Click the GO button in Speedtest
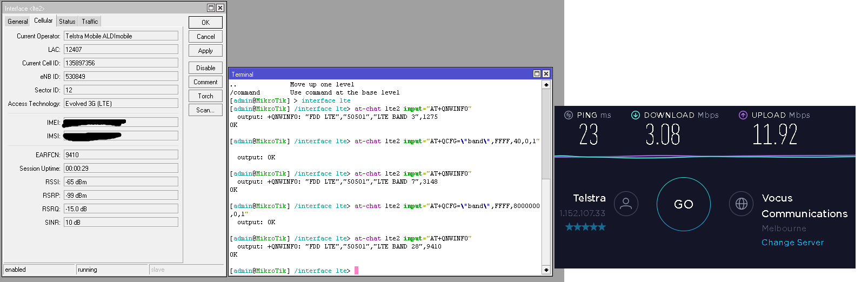Viewport: 868px width, 282px height. [684, 204]
